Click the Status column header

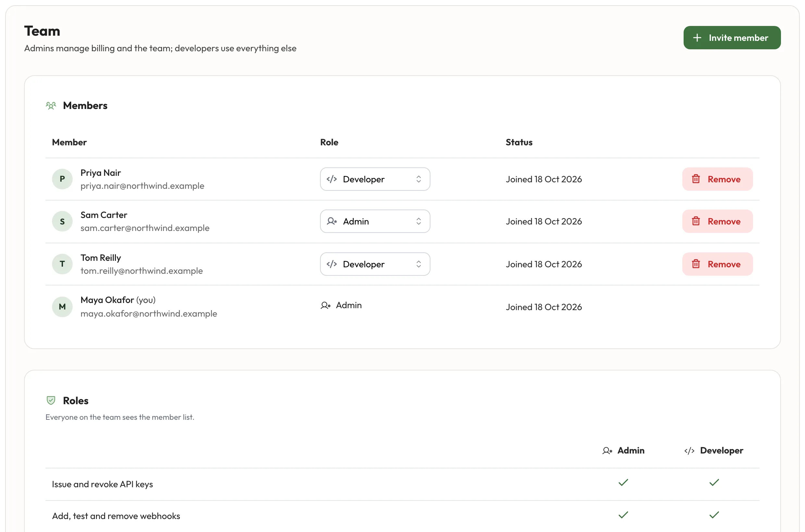click(519, 142)
